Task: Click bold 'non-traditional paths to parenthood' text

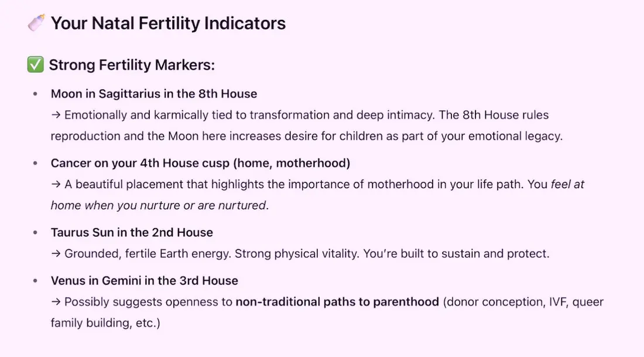Action: click(337, 302)
